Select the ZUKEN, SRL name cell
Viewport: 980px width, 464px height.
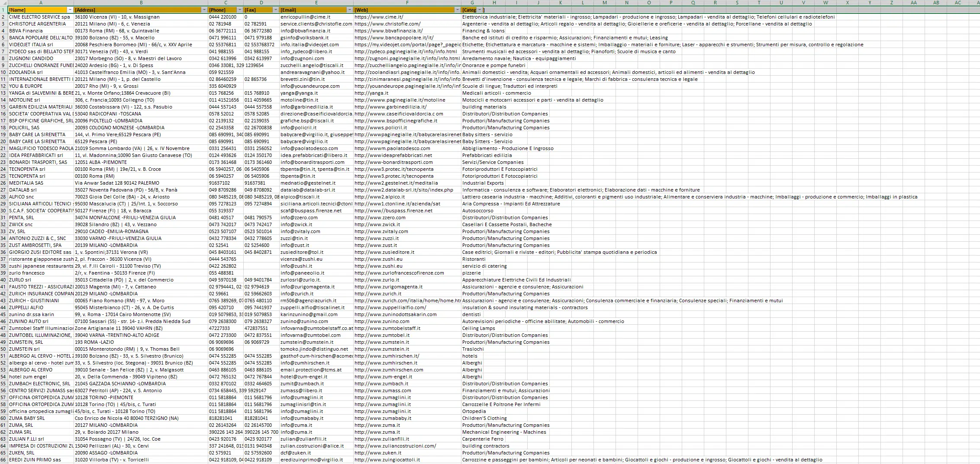[41, 453]
